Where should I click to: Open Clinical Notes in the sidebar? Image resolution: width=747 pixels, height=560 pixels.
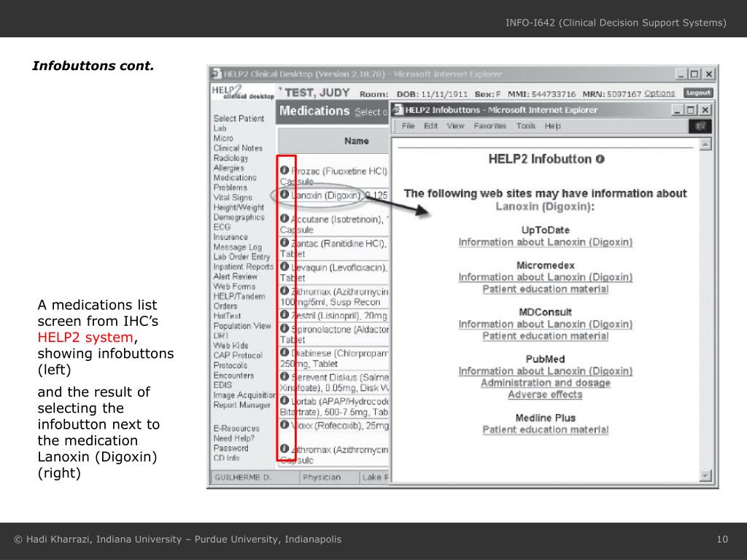[x=239, y=148]
